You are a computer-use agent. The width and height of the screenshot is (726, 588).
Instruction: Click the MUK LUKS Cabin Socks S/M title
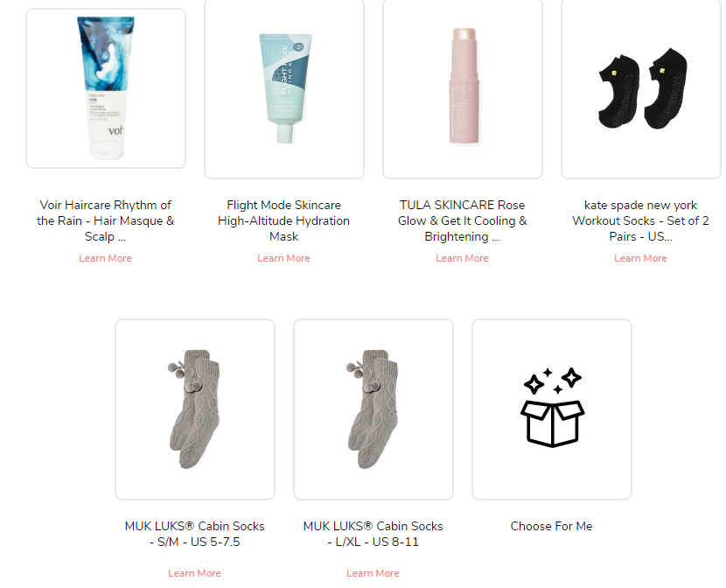point(194,534)
